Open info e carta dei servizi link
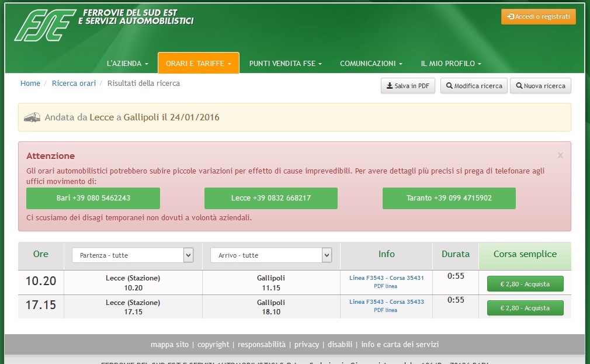590x364 pixels. point(400,344)
